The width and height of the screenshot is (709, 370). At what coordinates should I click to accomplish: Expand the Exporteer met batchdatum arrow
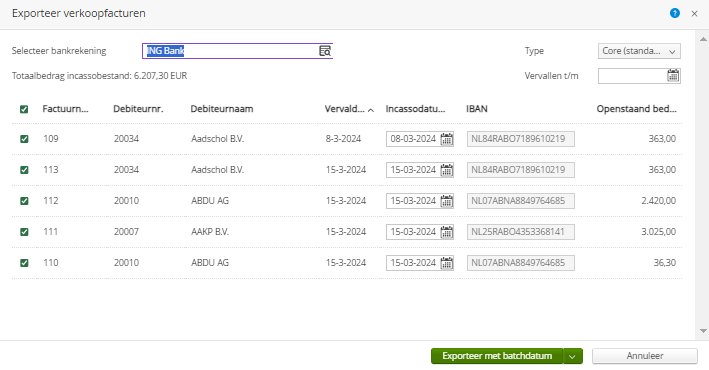tap(572, 356)
